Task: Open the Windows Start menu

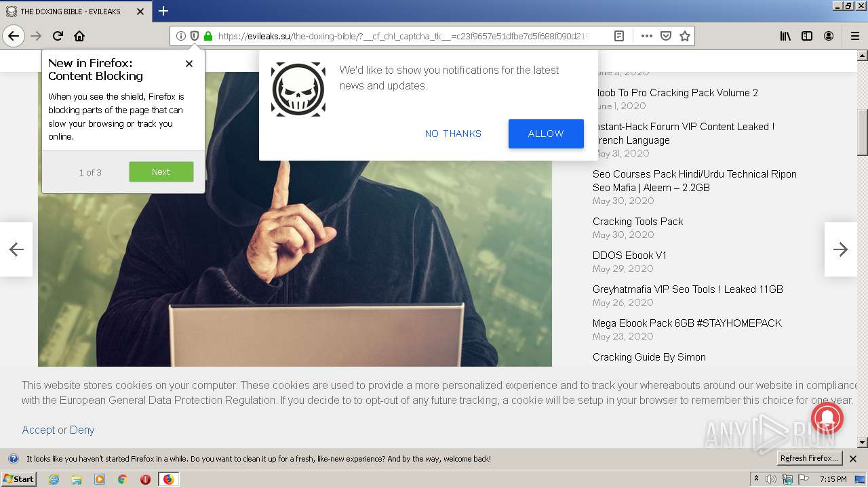Action: point(18,479)
